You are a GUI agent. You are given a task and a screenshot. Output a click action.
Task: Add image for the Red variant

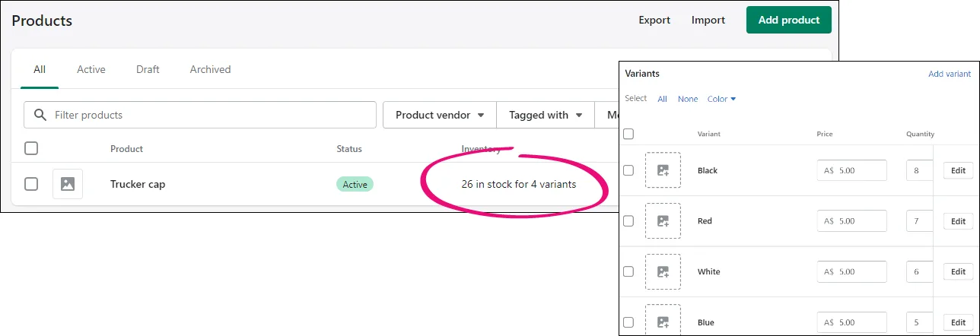click(663, 221)
